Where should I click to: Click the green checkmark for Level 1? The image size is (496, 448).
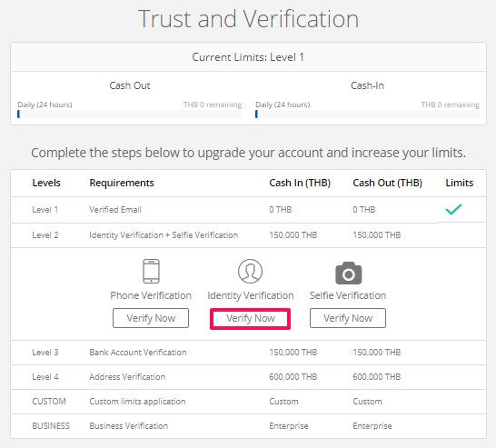pyautogui.click(x=453, y=209)
